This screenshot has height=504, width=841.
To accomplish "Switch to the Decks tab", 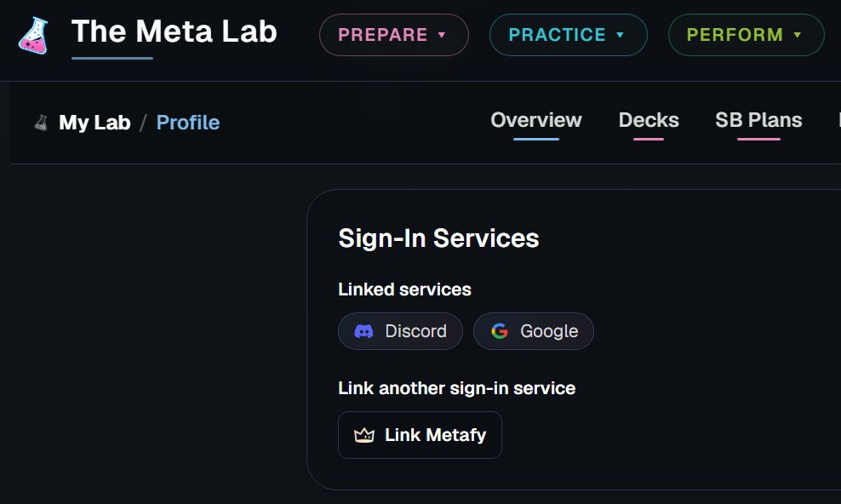I will pyautogui.click(x=649, y=121).
